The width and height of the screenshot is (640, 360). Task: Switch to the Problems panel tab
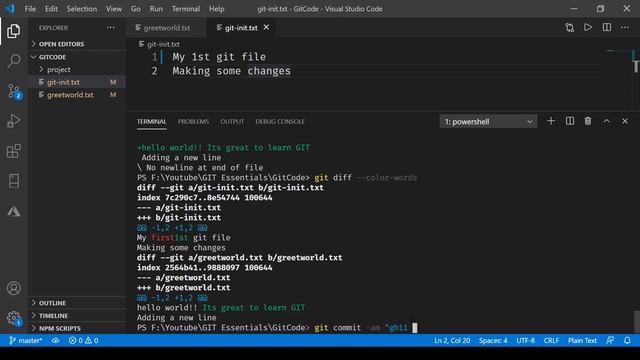[x=193, y=121]
